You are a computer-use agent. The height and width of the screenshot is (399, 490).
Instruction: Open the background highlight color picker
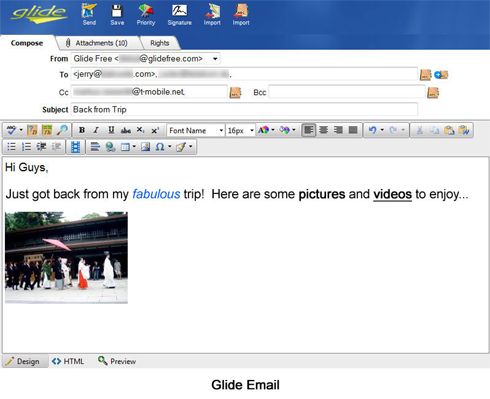[x=284, y=130]
